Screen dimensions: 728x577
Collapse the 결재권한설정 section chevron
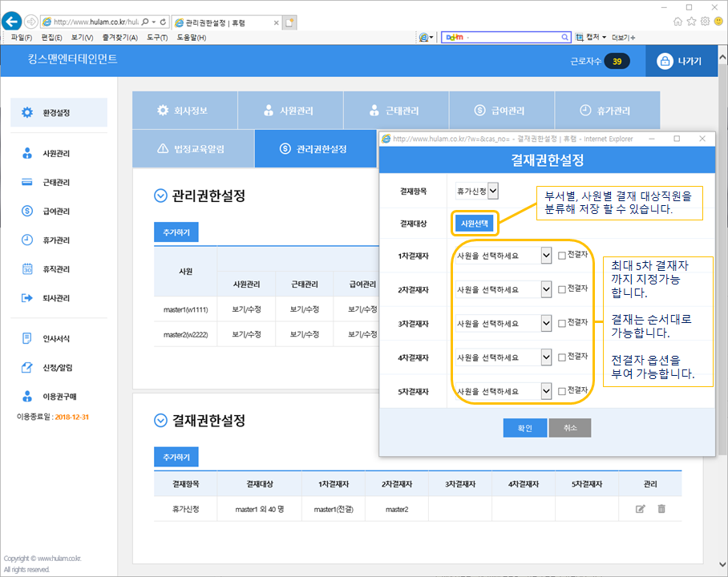160,421
